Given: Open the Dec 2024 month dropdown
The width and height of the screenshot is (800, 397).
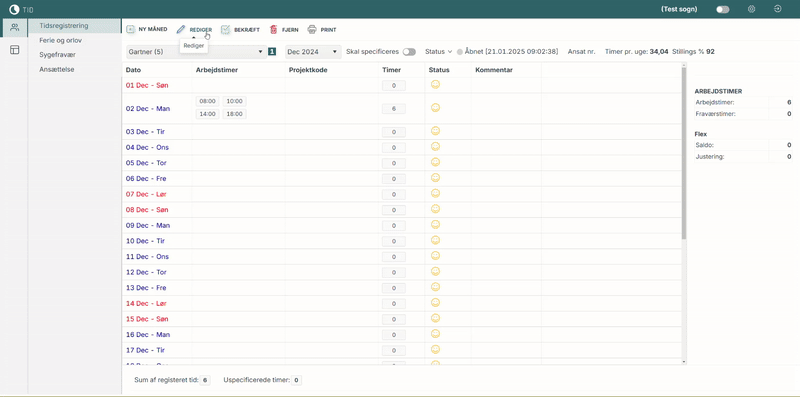Looking at the screenshot, I should click(313, 52).
